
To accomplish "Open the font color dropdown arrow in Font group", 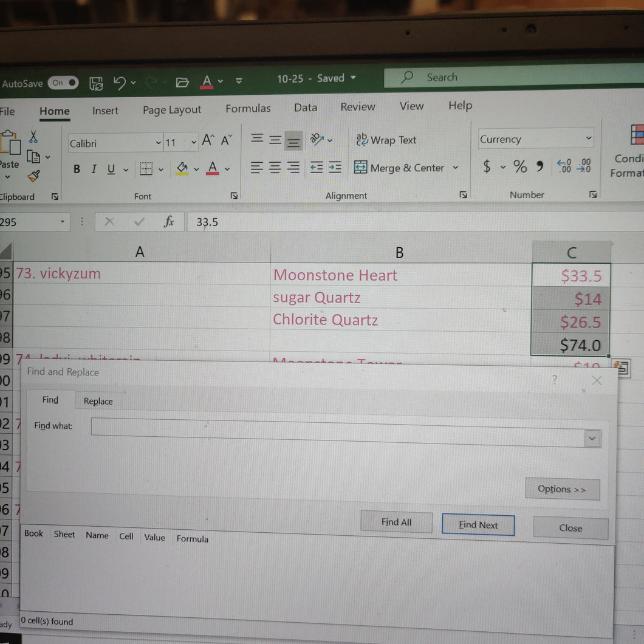I will click(x=228, y=168).
